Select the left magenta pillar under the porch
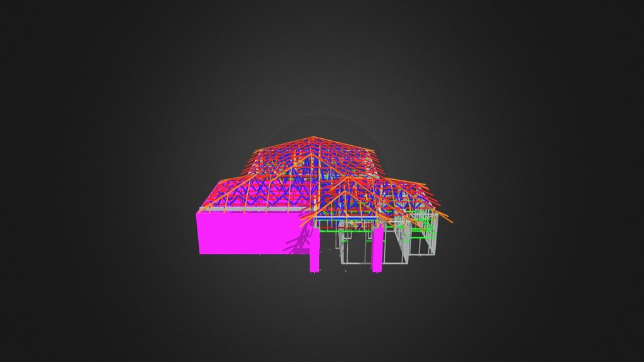 coord(314,249)
